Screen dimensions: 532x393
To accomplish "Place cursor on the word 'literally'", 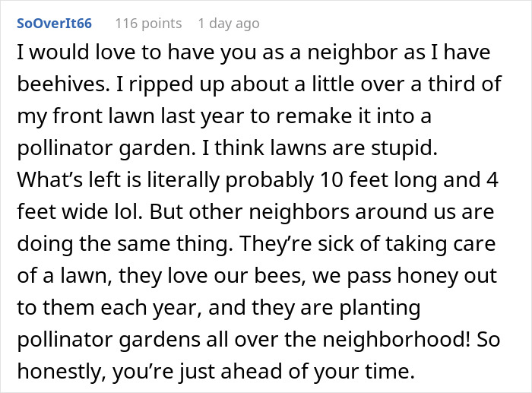I will pos(183,180).
